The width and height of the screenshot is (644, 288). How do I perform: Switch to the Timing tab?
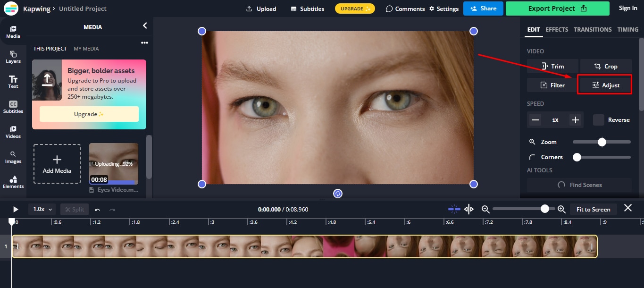(627, 29)
